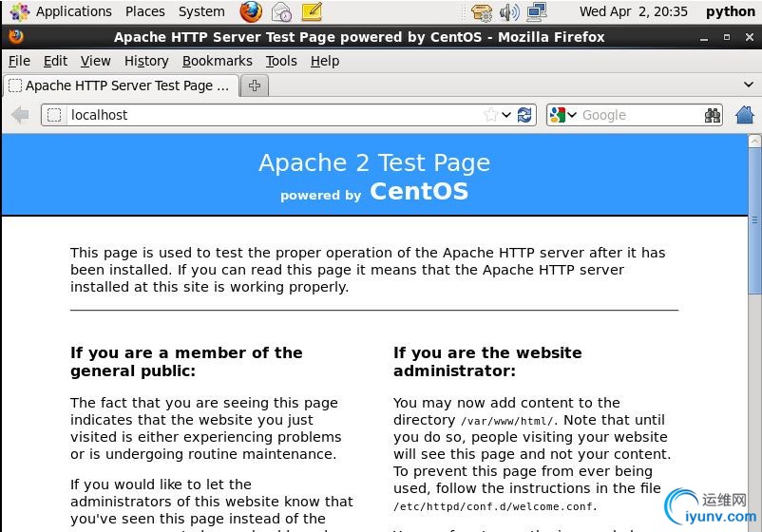Close the Firefox window
This screenshot has width=762, height=532.
point(750,37)
